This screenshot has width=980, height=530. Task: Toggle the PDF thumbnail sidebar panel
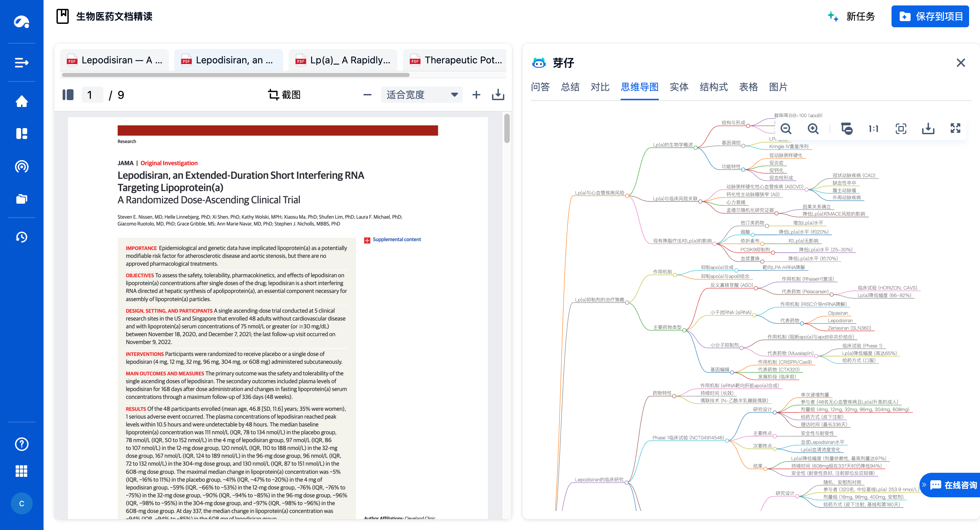pos(68,95)
